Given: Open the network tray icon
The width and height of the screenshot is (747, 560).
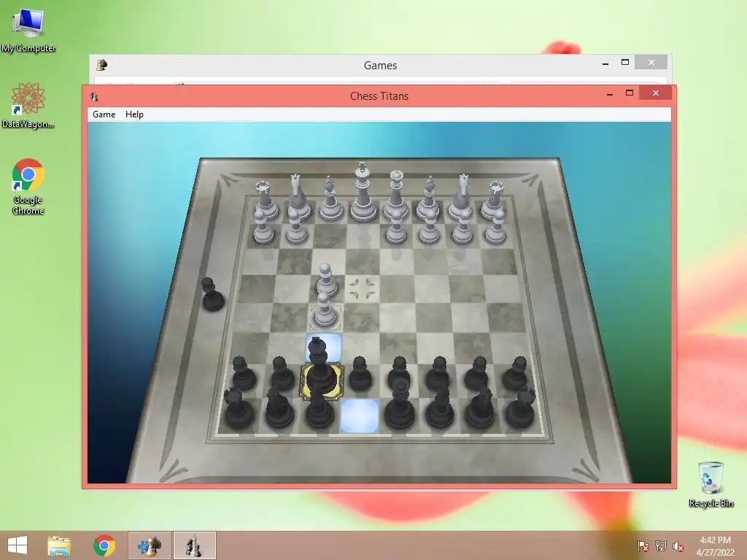Looking at the screenshot, I should tap(661, 546).
